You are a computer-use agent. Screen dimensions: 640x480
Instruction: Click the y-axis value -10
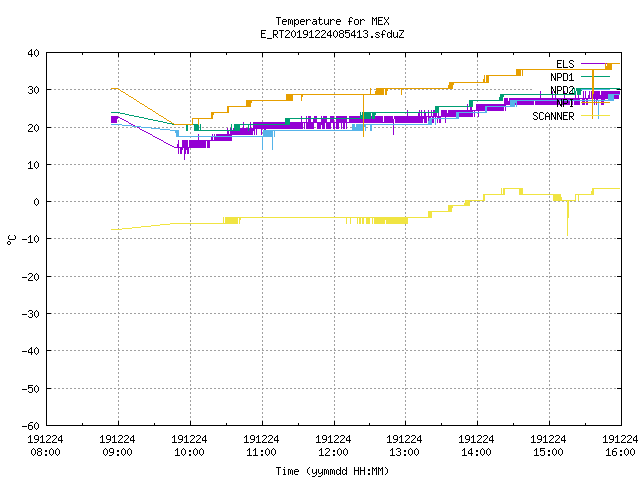pos(31,239)
